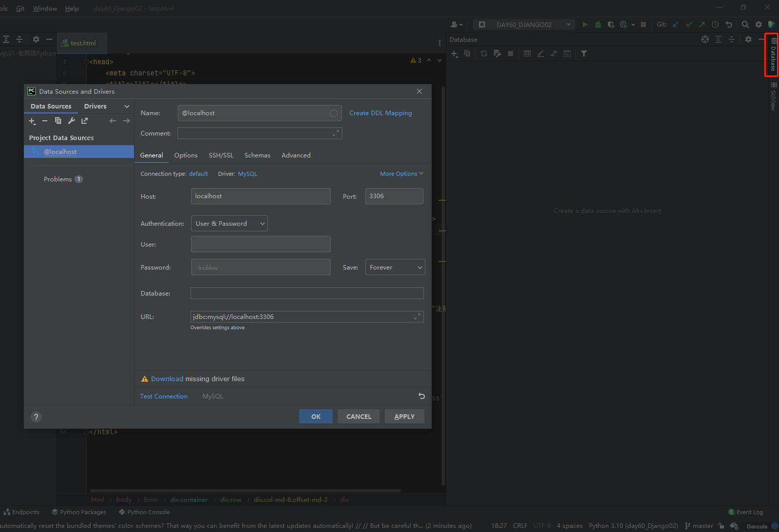Switch to Advanced tab
The image size is (779, 532).
click(x=296, y=155)
